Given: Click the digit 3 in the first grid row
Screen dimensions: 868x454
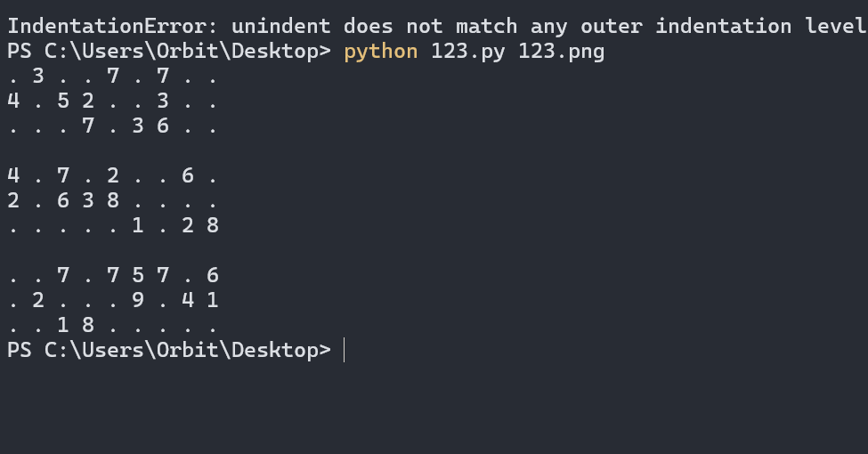Looking at the screenshot, I should pyautogui.click(x=38, y=76).
